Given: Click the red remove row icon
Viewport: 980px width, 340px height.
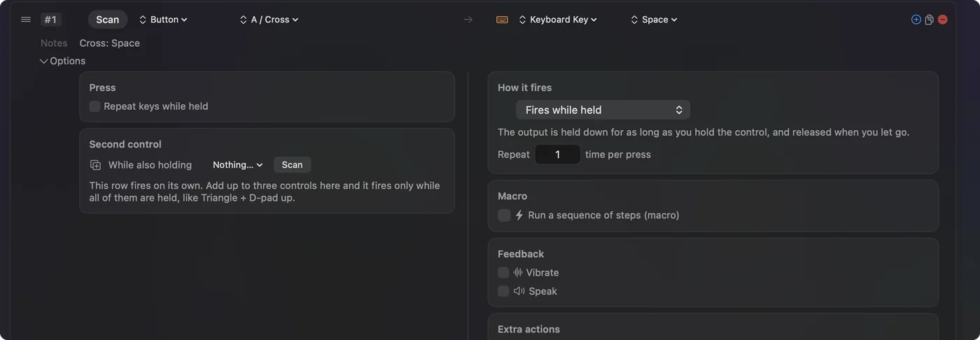Looking at the screenshot, I should [x=943, y=20].
